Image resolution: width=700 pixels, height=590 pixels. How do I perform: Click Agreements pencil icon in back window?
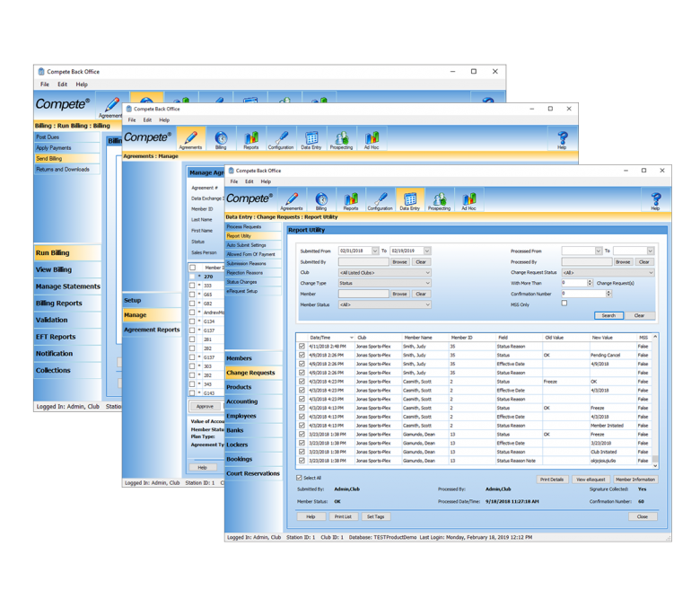point(111,106)
